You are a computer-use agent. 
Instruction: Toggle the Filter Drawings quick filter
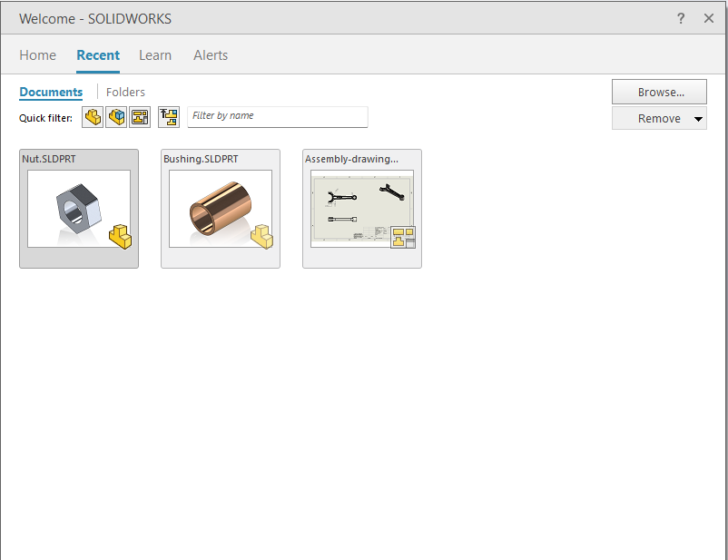coord(139,117)
